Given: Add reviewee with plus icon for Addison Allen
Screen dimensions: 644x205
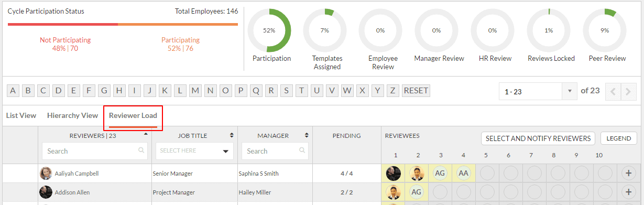Looking at the screenshot, I should point(628,192).
